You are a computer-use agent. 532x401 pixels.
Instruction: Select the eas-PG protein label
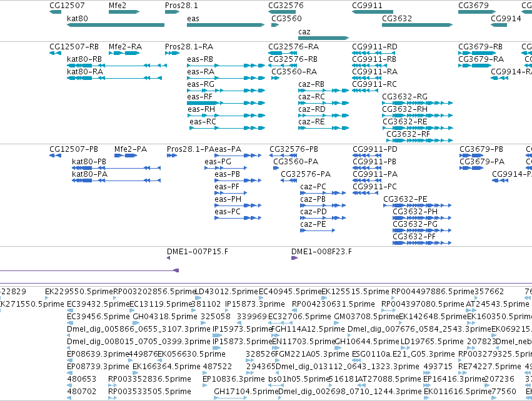218,162
